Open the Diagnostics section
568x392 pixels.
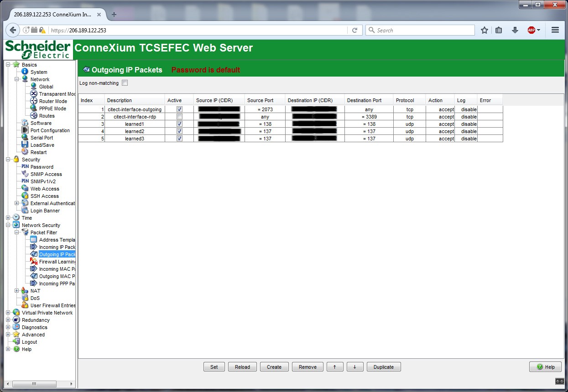click(x=35, y=327)
